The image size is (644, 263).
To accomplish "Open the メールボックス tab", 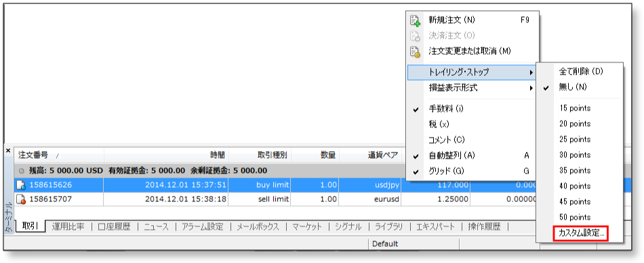I will pos(258,227).
